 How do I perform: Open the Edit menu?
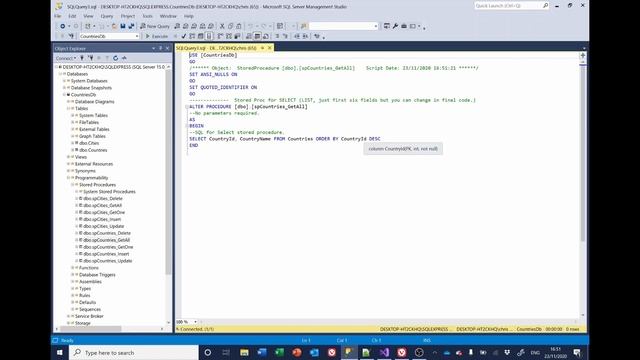pos(72,16)
